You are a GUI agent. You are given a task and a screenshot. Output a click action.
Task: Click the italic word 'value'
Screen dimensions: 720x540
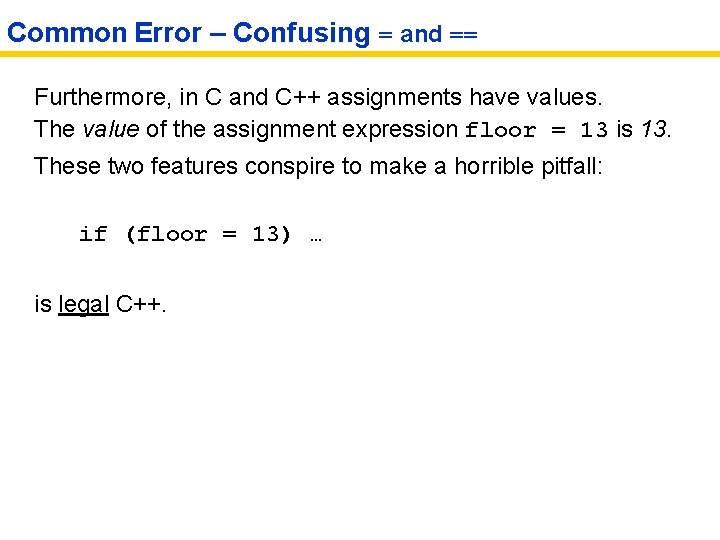coord(111,129)
